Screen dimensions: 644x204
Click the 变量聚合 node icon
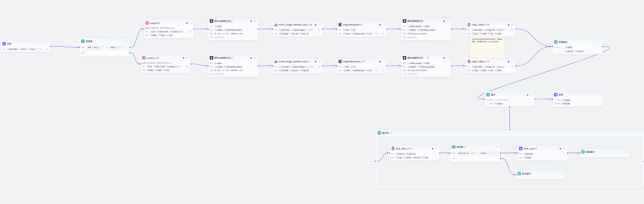pos(556,42)
